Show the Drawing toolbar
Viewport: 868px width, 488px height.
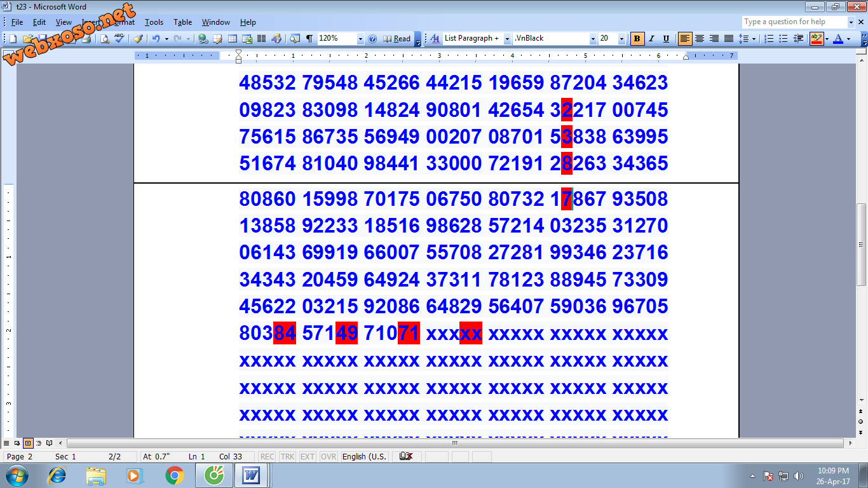[276, 39]
